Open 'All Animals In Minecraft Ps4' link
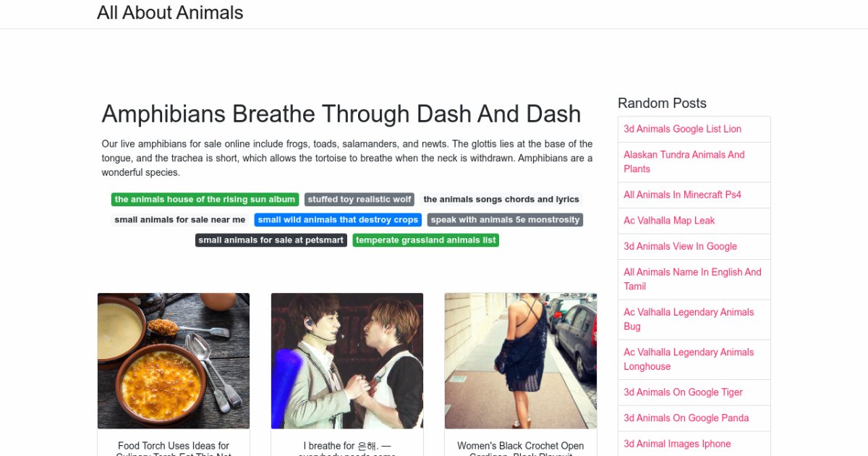The width and height of the screenshot is (868, 456). (682, 195)
